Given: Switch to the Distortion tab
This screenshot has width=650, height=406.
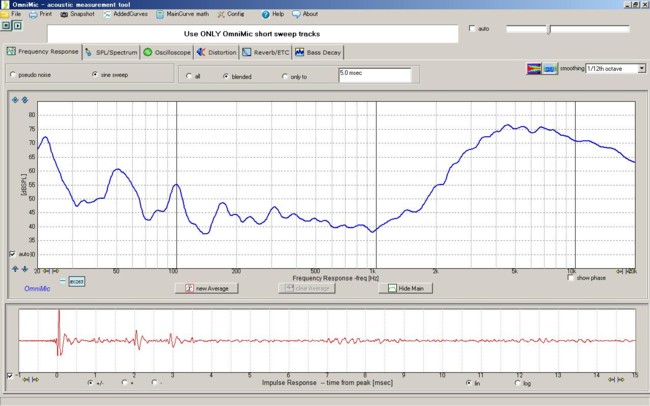Looking at the screenshot, I should pos(216,53).
